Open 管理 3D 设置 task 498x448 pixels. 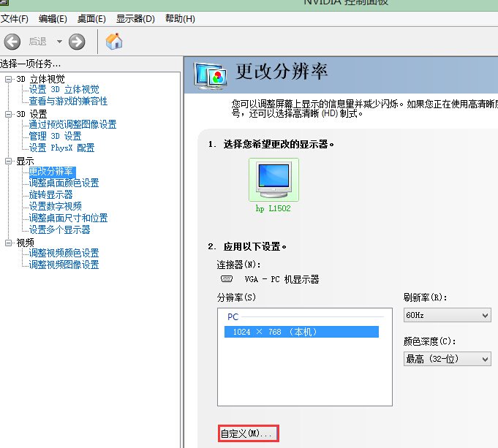pyautogui.click(x=56, y=136)
